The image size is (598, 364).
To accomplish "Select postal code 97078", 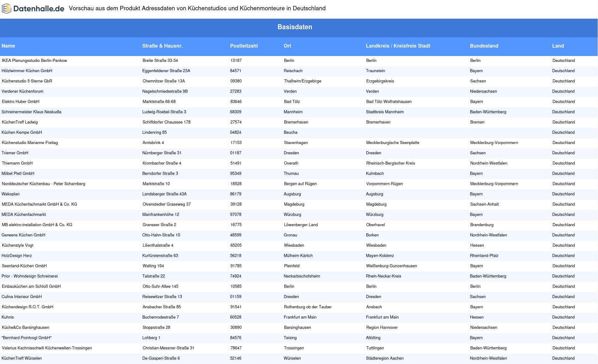I will click(236, 215).
